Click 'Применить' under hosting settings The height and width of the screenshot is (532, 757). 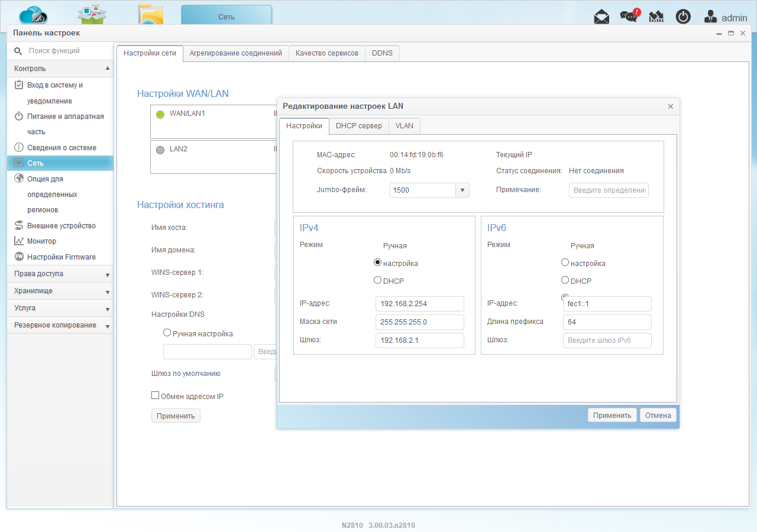coord(176,416)
